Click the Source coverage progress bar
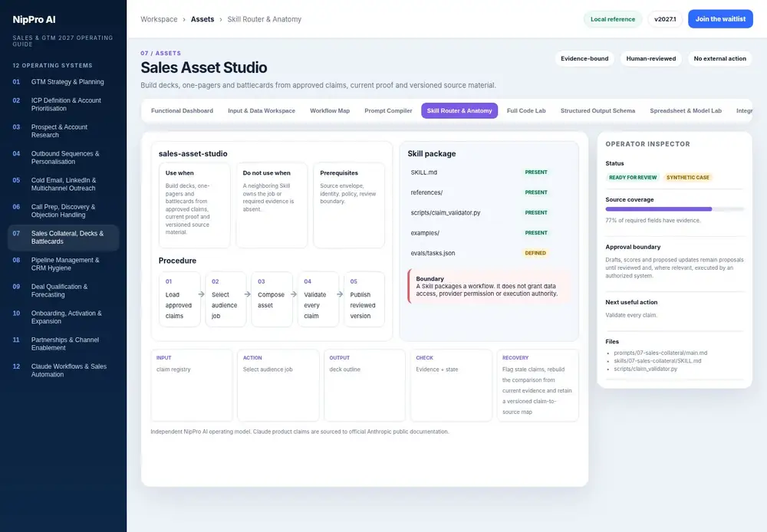This screenshot has width=767, height=532. 674,209
